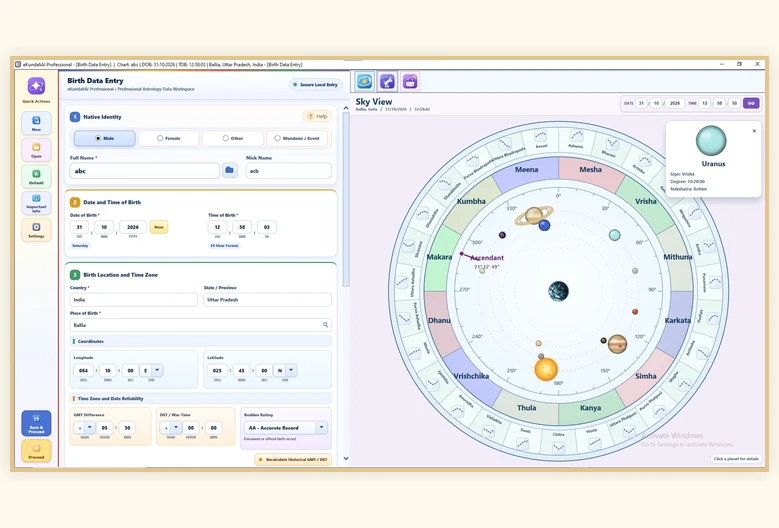The image size is (779, 528).
Task: Open the Longitude direction E dropdown
Action: coord(157,370)
